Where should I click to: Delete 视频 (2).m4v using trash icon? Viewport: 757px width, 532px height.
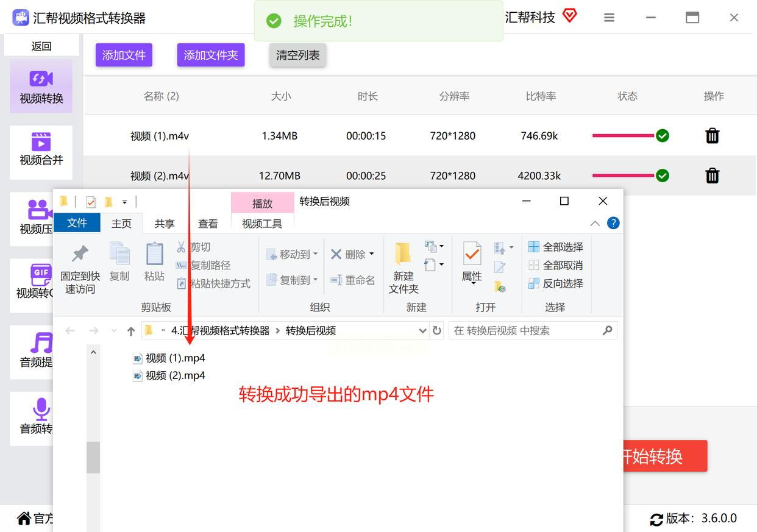tap(712, 176)
